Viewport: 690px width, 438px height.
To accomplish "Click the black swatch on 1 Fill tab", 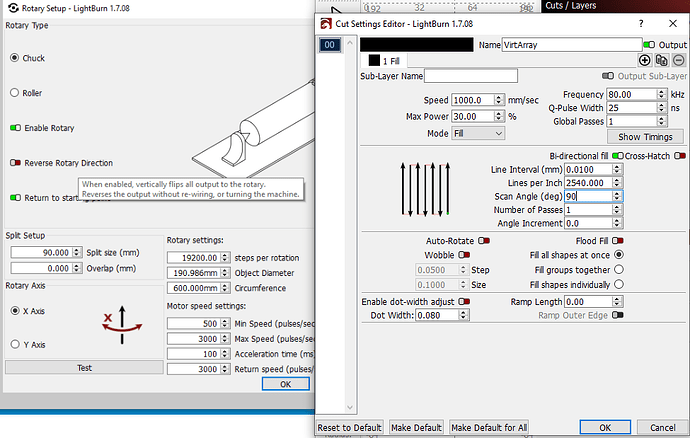I will point(374,60).
